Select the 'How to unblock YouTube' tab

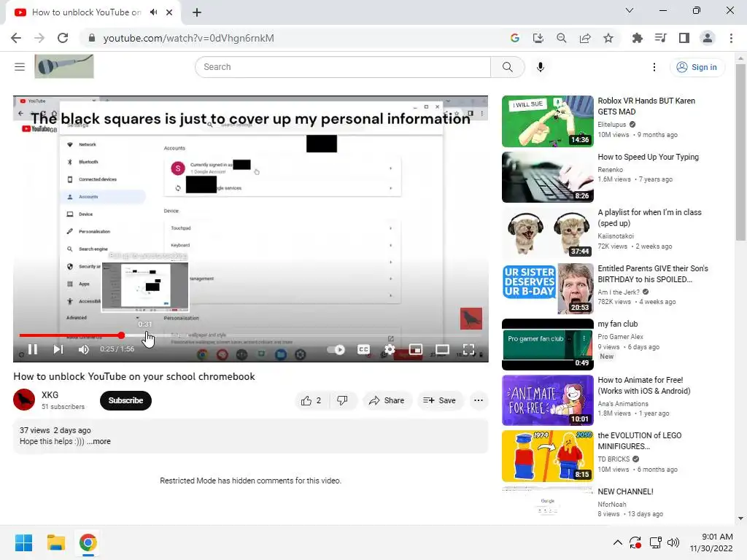(x=87, y=12)
